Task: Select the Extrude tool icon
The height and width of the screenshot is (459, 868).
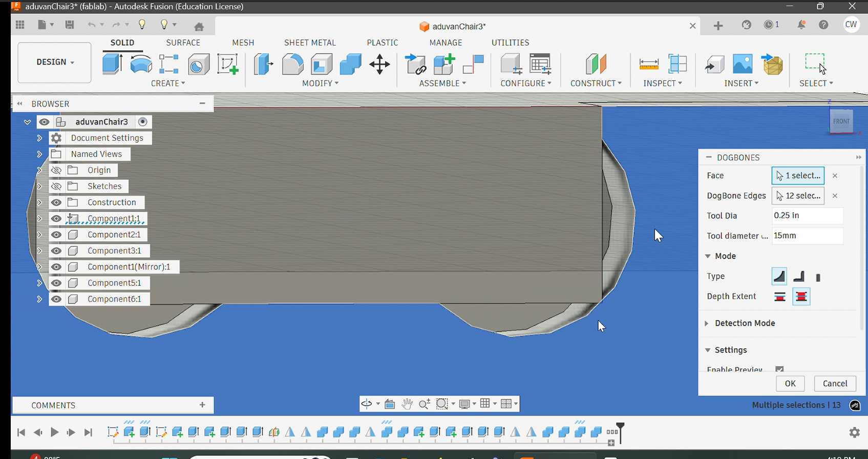Action: (112, 65)
